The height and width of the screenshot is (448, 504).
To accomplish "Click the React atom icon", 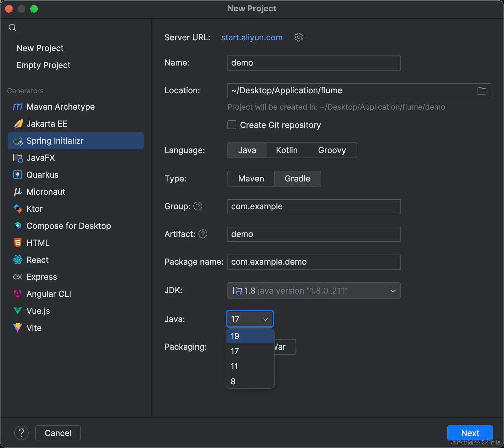I will pyautogui.click(x=18, y=260).
